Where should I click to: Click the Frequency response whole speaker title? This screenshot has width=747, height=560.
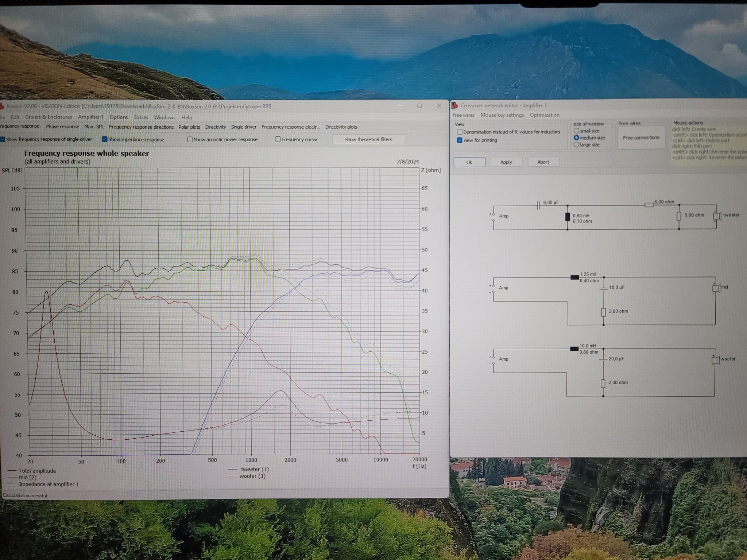point(86,153)
